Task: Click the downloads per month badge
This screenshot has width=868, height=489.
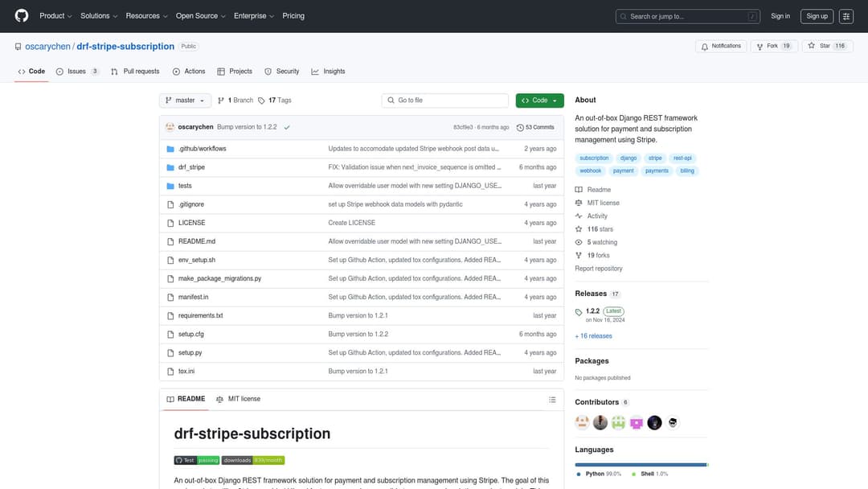Action: pyautogui.click(x=253, y=460)
